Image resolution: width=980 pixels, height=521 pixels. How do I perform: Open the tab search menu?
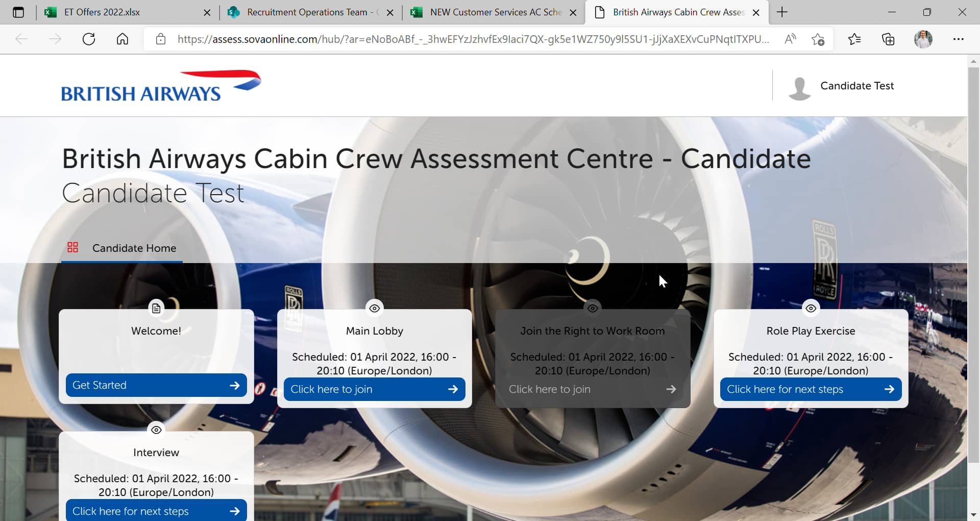click(18, 12)
